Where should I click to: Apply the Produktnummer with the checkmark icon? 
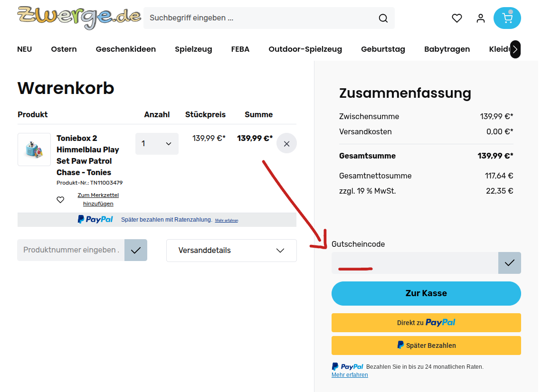coord(136,250)
